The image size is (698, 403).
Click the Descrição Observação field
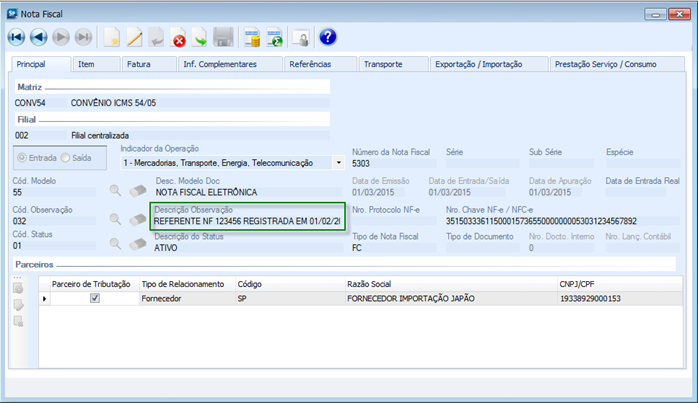pos(246,220)
